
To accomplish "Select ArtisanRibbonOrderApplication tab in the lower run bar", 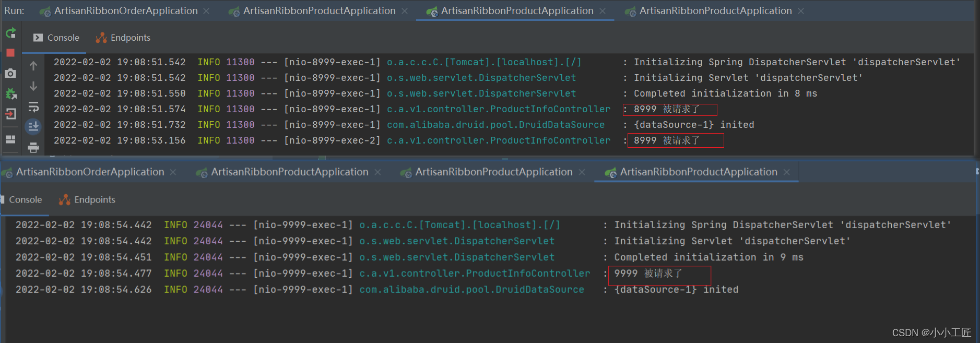I will click(x=90, y=172).
